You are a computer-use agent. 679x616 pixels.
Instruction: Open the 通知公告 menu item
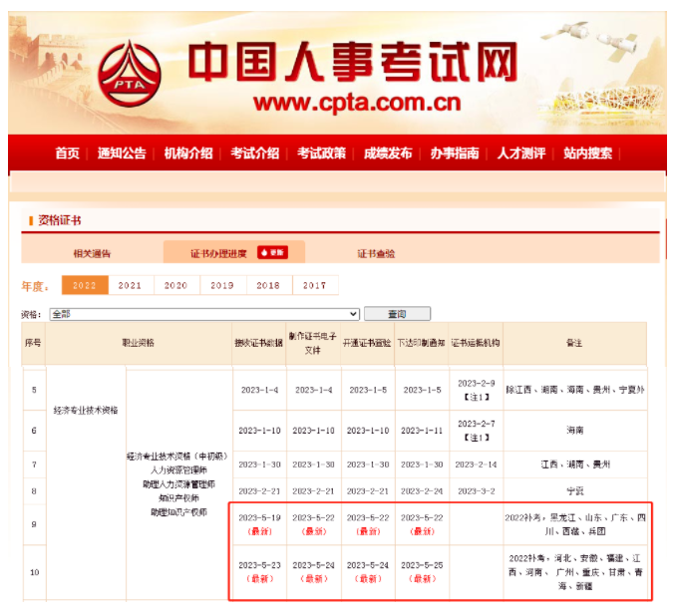click(x=122, y=153)
